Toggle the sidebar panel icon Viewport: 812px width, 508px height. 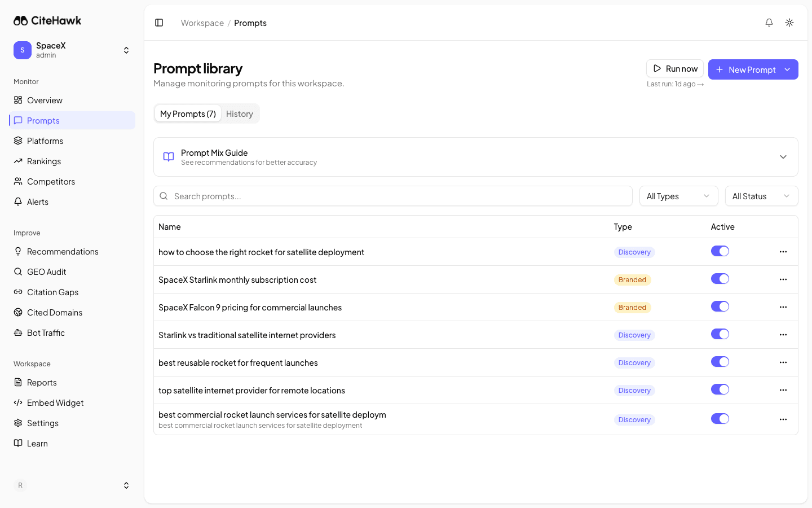[159, 23]
